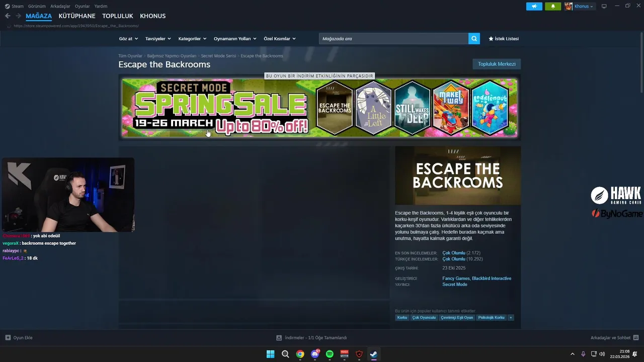
Task: Click the Çevrimiçi Eşli Oyun tag
Action: point(457,318)
